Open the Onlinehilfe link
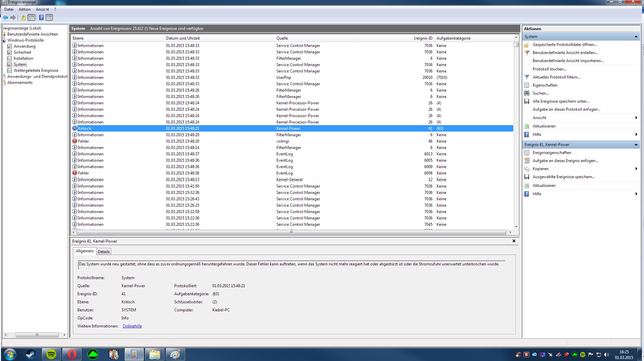Screen dimensions: 644x361 [x=132, y=326]
